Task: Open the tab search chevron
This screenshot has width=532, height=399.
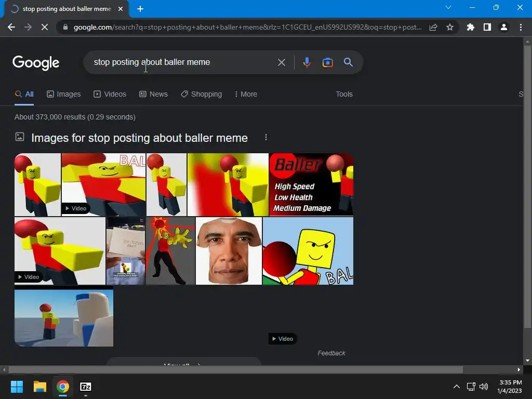Action: [x=448, y=7]
